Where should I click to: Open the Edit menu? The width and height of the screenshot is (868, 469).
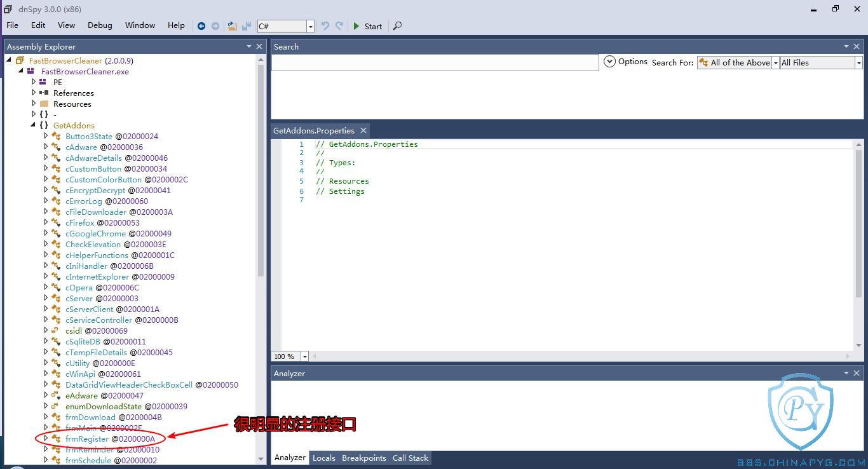pos(38,25)
